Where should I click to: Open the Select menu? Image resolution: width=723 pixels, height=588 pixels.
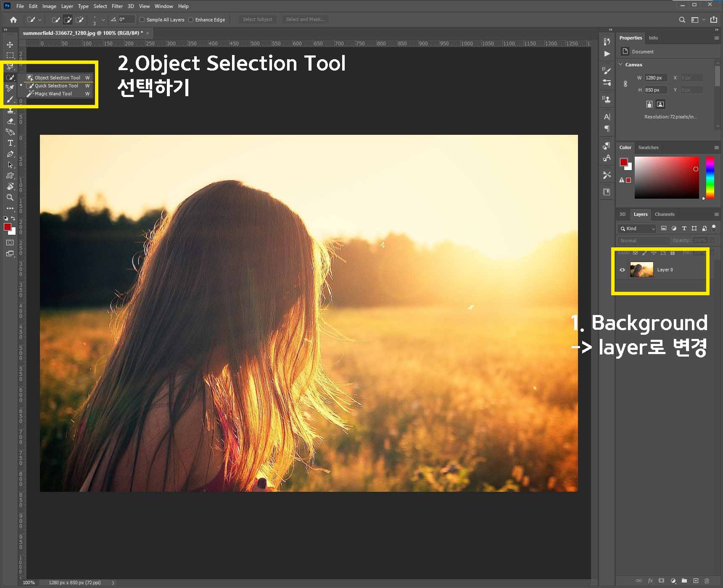[x=100, y=6]
